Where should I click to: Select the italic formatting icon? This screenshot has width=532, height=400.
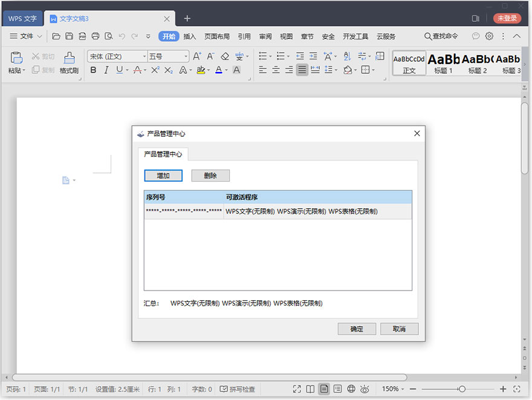coord(105,70)
